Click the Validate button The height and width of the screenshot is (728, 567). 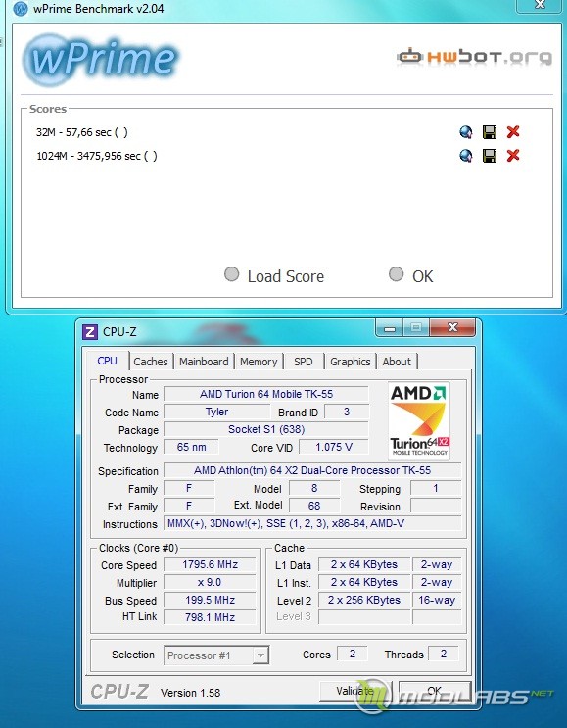click(x=355, y=691)
